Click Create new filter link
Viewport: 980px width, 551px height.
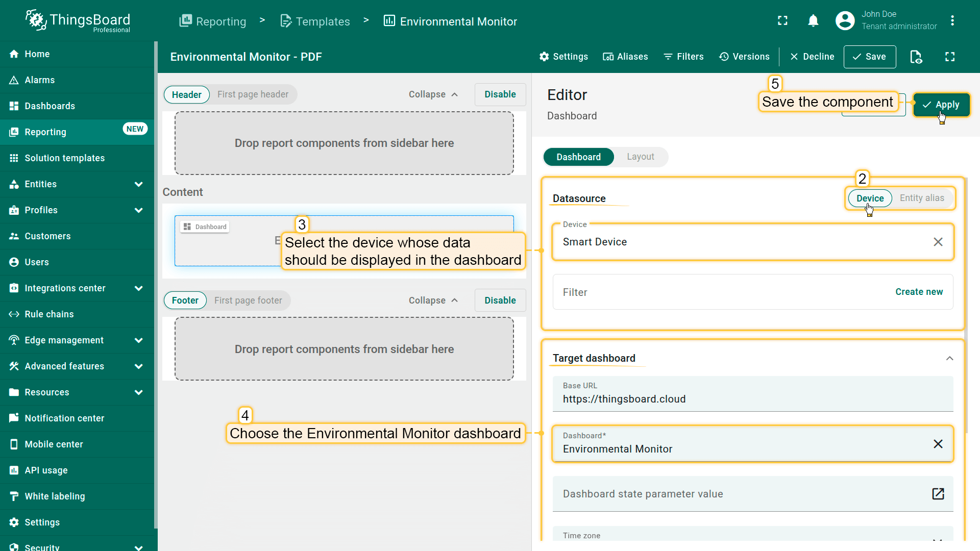pyautogui.click(x=919, y=292)
